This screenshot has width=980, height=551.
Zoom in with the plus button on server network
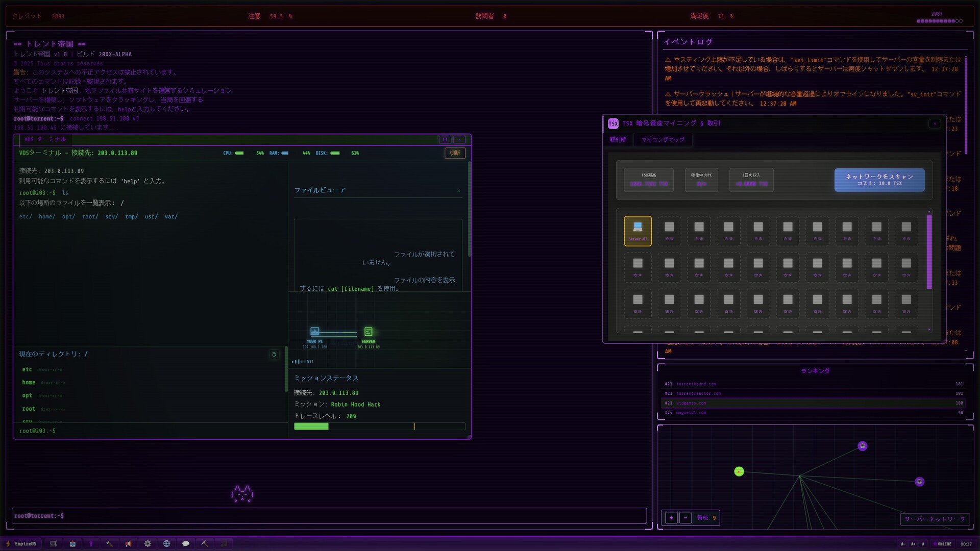tap(671, 517)
